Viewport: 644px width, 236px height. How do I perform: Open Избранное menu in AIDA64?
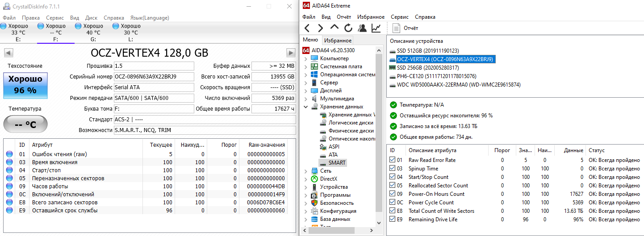[x=371, y=17]
